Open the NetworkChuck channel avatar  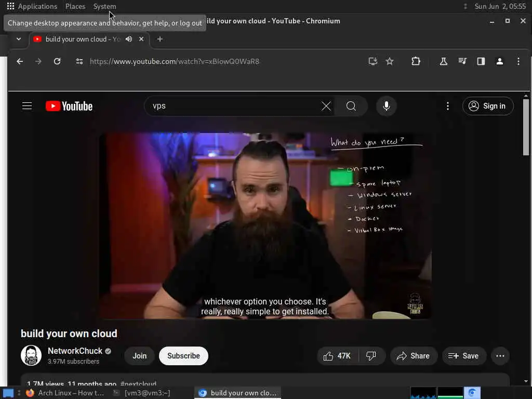[31, 355]
